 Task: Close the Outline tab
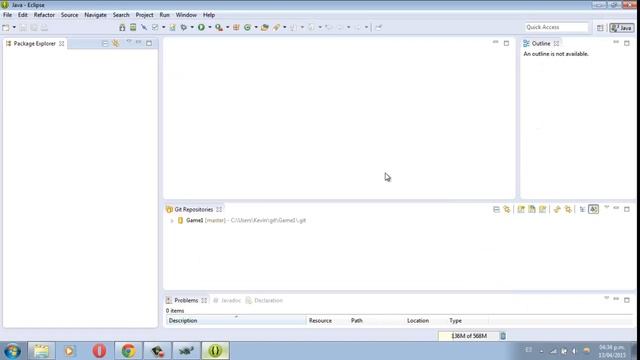[x=557, y=44]
